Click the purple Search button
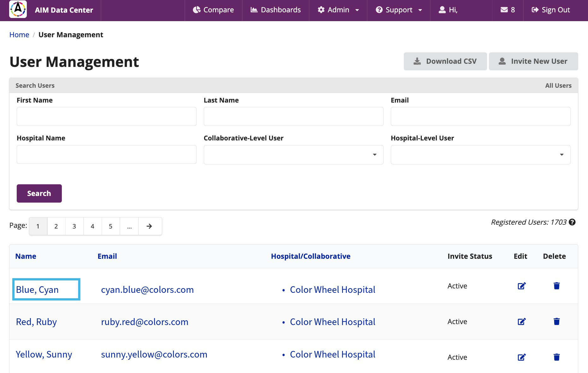This screenshot has width=588, height=373. [x=39, y=193]
